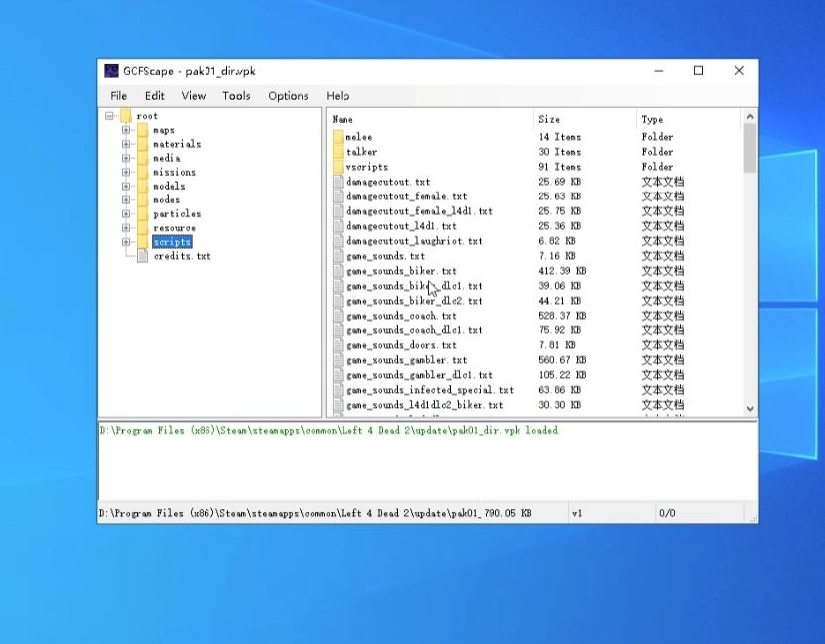Select the damagecutout_female_l4d1.txt file name
The image size is (825, 644).
coord(420,211)
